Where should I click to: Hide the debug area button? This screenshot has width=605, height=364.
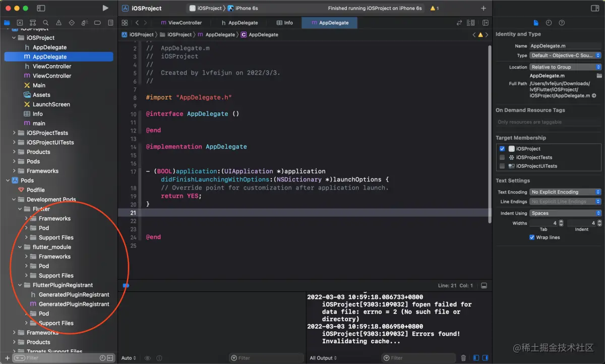pos(484,285)
